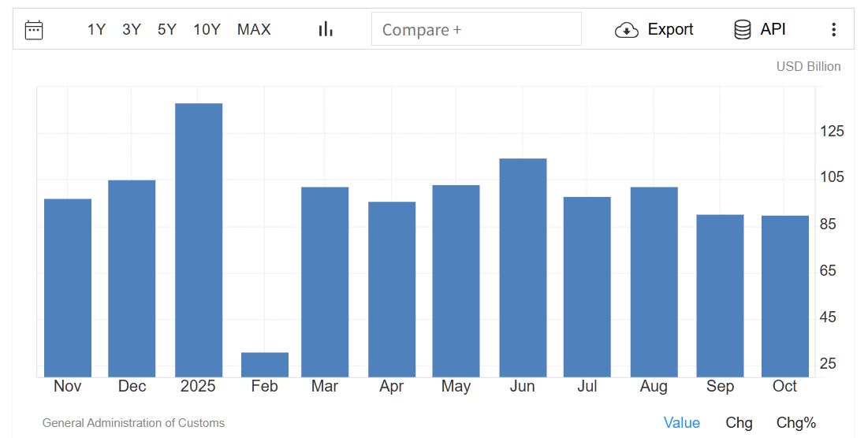The image size is (868, 438).
Task: Click the API text link
Action: point(773,30)
